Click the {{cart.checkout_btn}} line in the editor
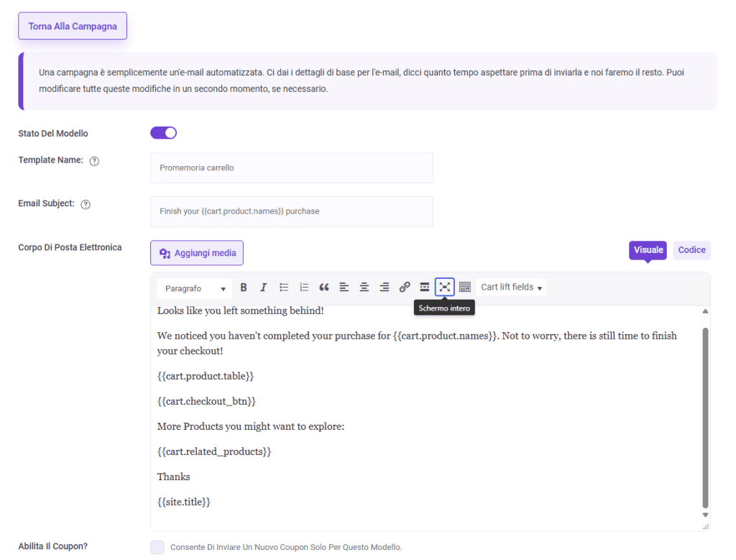736x560 pixels. (206, 401)
